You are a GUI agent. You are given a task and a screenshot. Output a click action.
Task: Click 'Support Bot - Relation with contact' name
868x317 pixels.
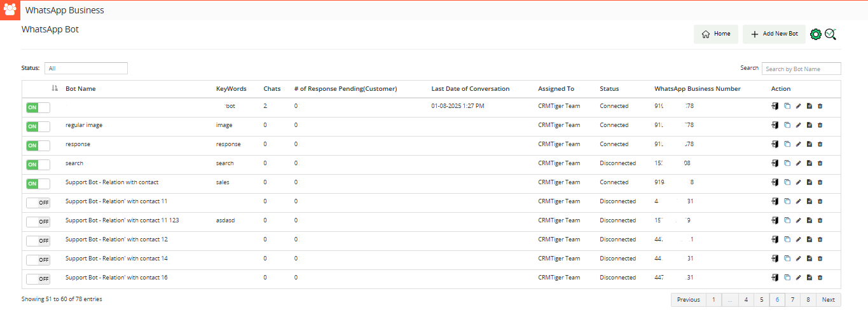[x=112, y=182]
